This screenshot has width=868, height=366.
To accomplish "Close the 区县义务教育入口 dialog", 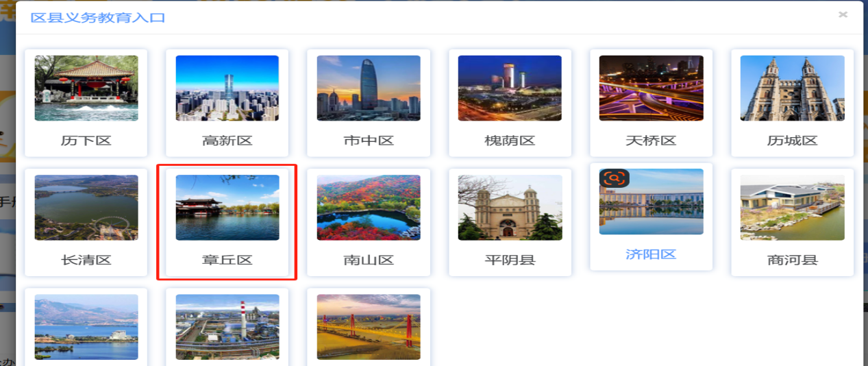I will click(843, 14).
